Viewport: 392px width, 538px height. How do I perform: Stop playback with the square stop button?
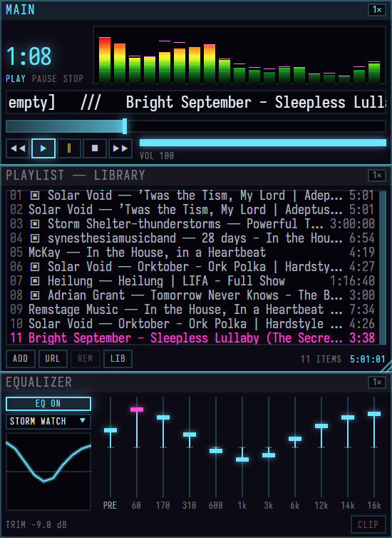[95, 148]
